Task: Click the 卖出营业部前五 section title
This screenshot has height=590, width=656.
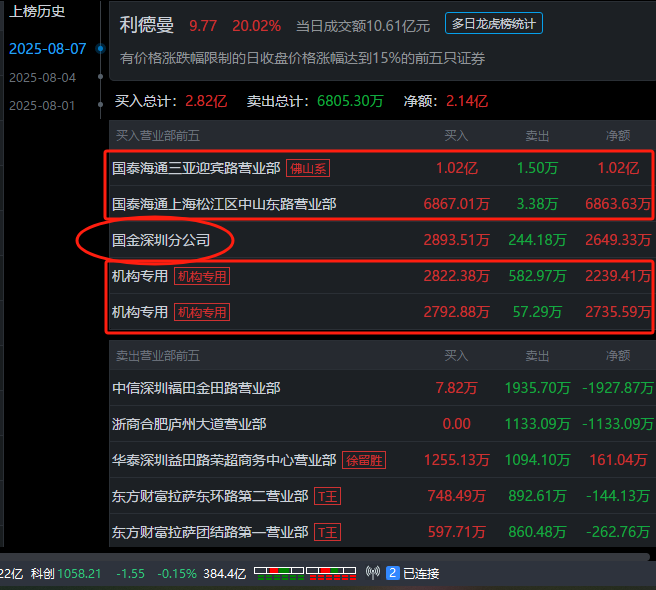Action: point(158,356)
